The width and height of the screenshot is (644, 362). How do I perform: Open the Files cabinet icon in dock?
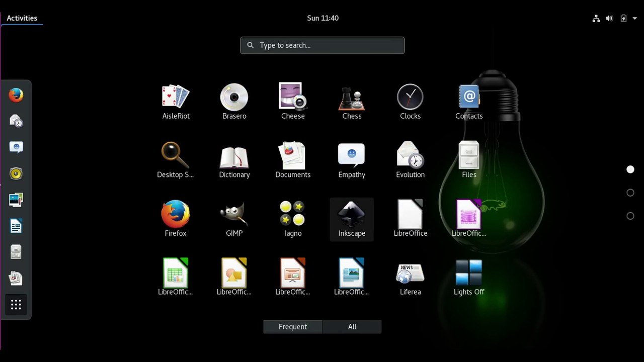[x=16, y=252]
